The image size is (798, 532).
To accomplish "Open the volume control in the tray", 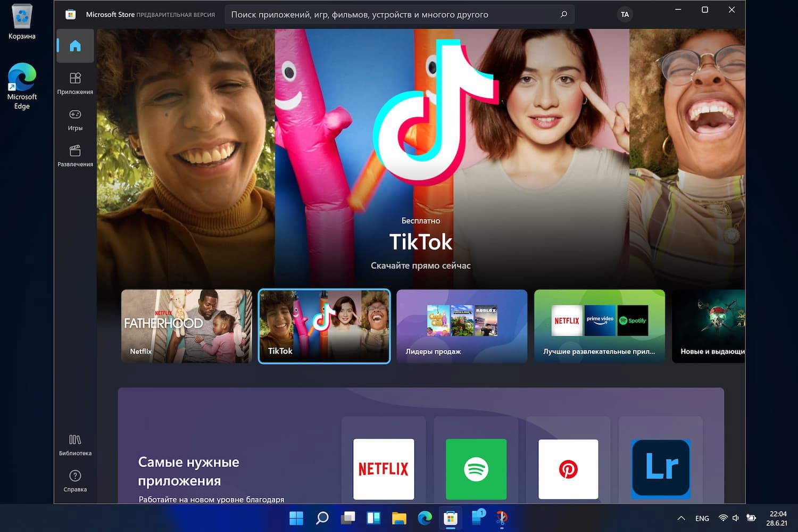I will pyautogui.click(x=736, y=518).
